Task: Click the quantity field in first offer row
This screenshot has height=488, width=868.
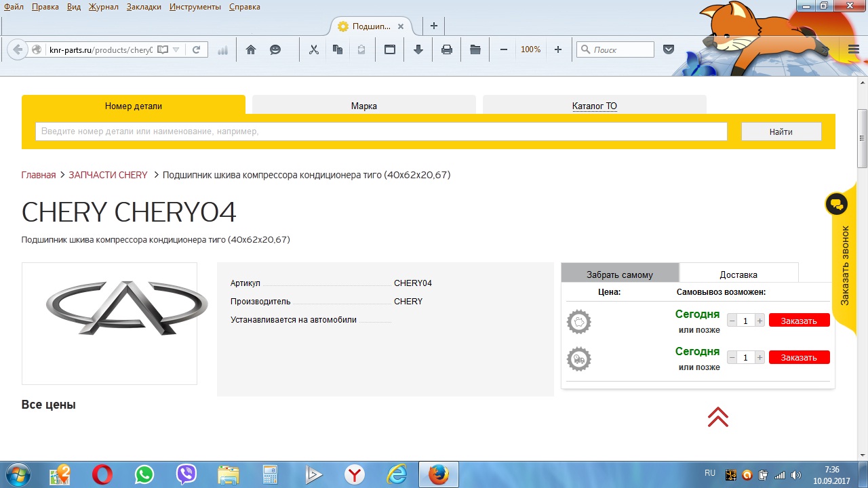Action: 746,321
